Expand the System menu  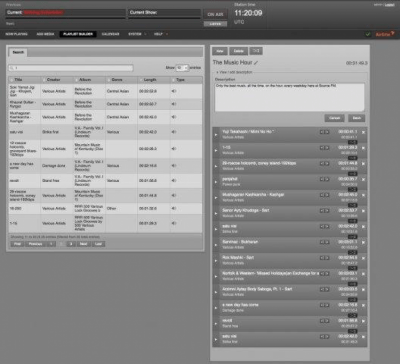coord(137,34)
